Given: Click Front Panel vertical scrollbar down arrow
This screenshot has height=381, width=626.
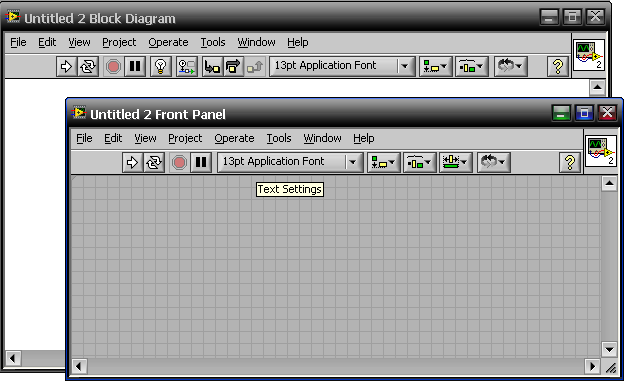Looking at the screenshot, I should [609, 349].
